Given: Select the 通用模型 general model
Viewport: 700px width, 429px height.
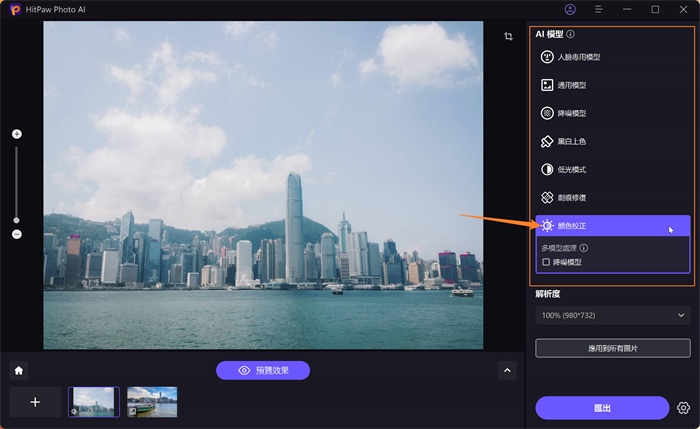Looking at the screenshot, I should 612,85.
